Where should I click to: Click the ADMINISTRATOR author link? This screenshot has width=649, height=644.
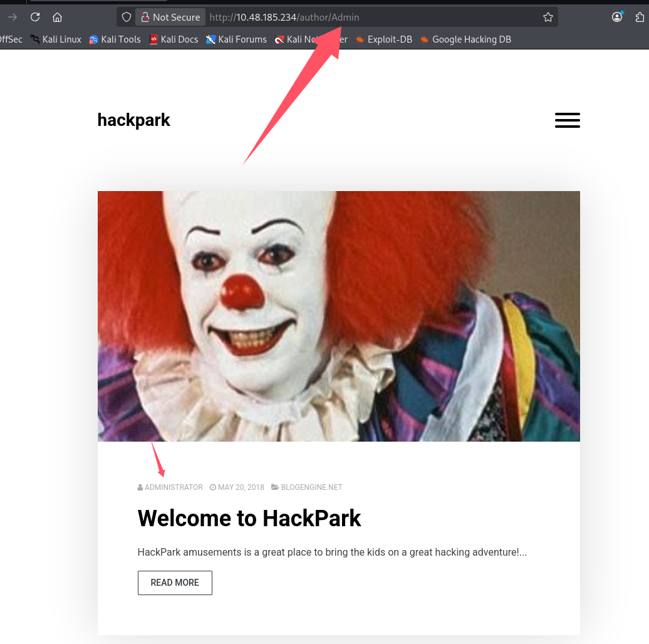(174, 487)
